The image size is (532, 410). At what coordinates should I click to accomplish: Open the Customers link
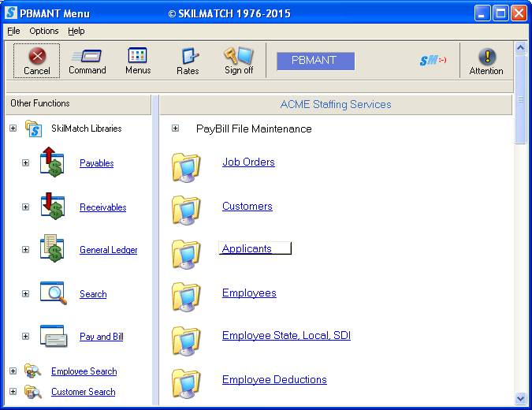pos(247,206)
